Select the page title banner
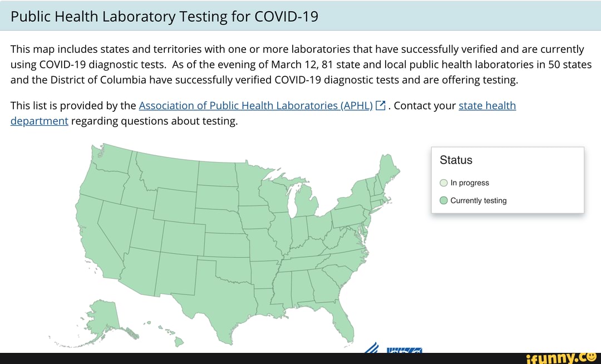 (x=300, y=16)
